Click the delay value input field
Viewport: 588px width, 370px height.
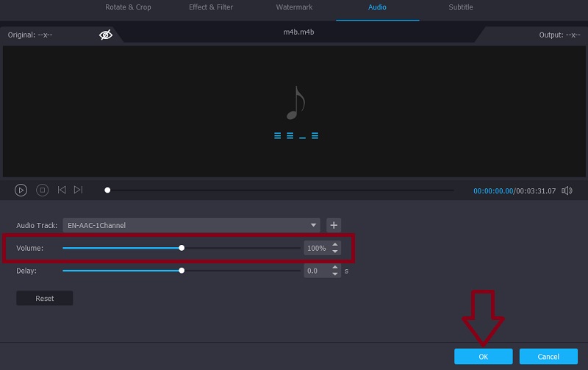click(x=316, y=271)
